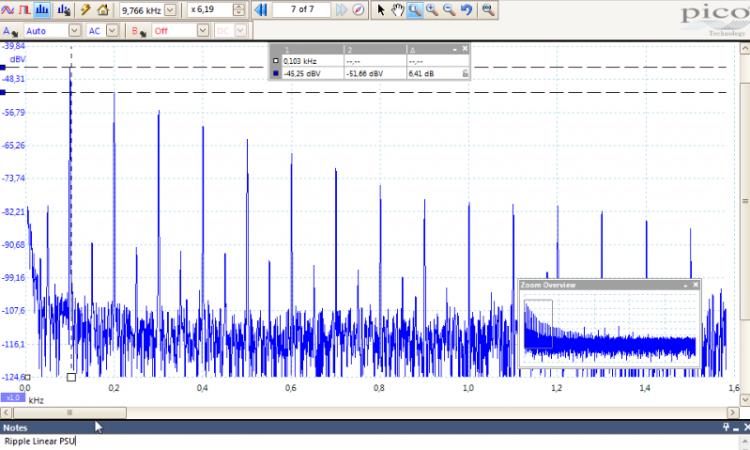Grab the upper signal ruler handle

coord(3,67)
